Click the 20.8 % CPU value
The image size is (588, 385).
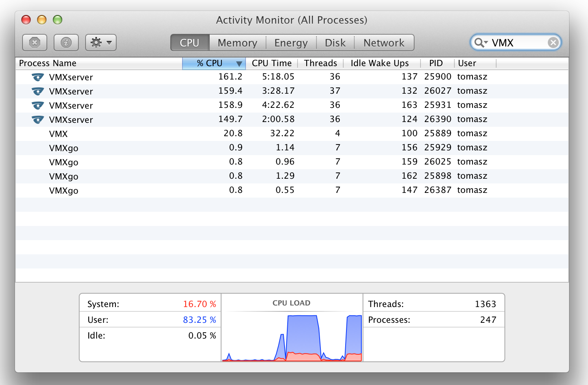[233, 133]
